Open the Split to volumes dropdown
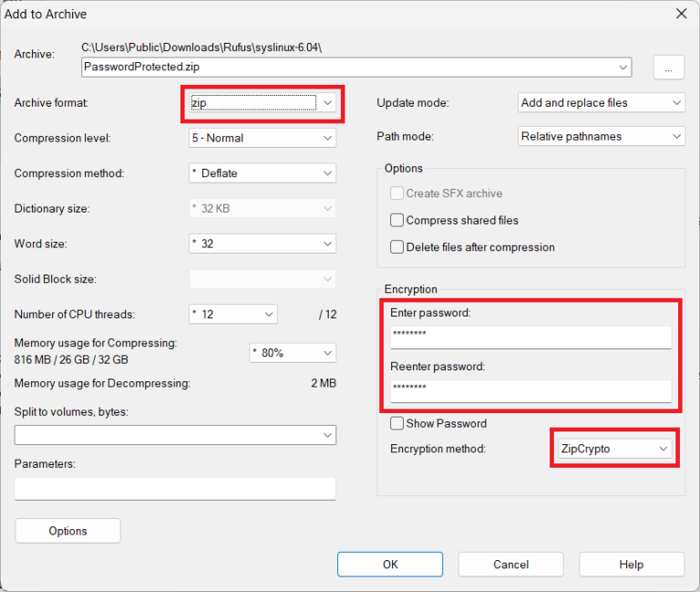700x592 pixels. pos(175,436)
